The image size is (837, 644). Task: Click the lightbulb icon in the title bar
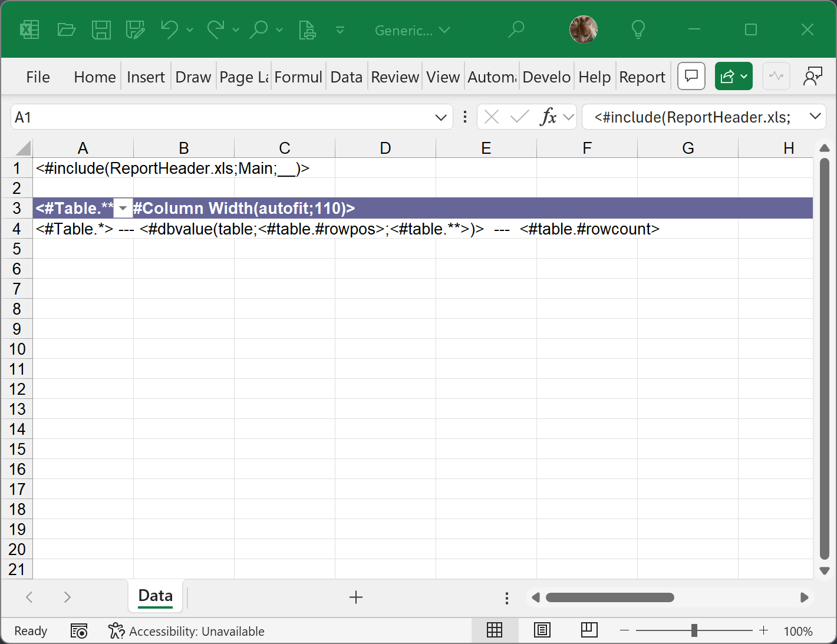click(638, 29)
